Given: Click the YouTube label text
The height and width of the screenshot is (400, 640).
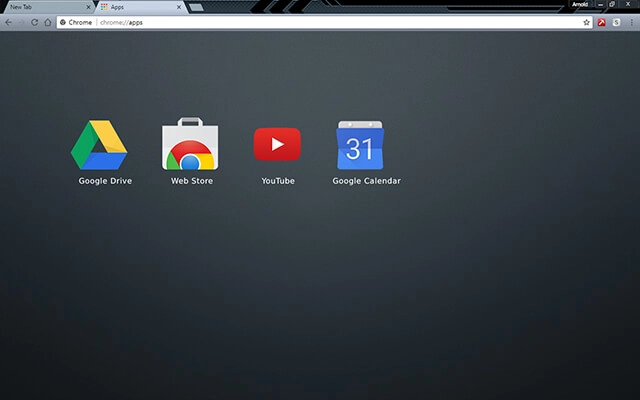Looking at the screenshot, I should click(x=278, y=181).
